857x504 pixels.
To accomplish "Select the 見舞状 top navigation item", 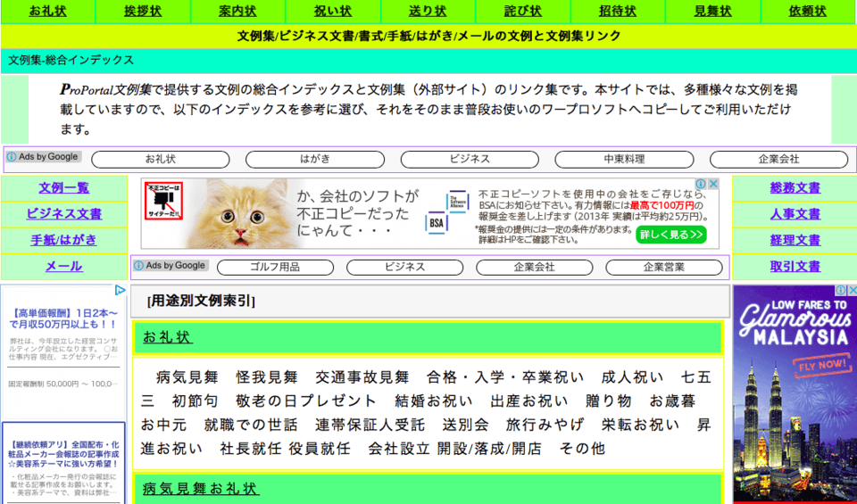I will (712, 12).
